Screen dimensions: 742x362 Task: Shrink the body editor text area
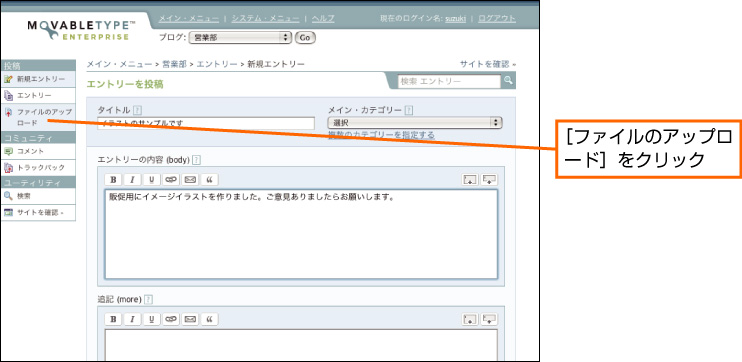click(489, 180)
